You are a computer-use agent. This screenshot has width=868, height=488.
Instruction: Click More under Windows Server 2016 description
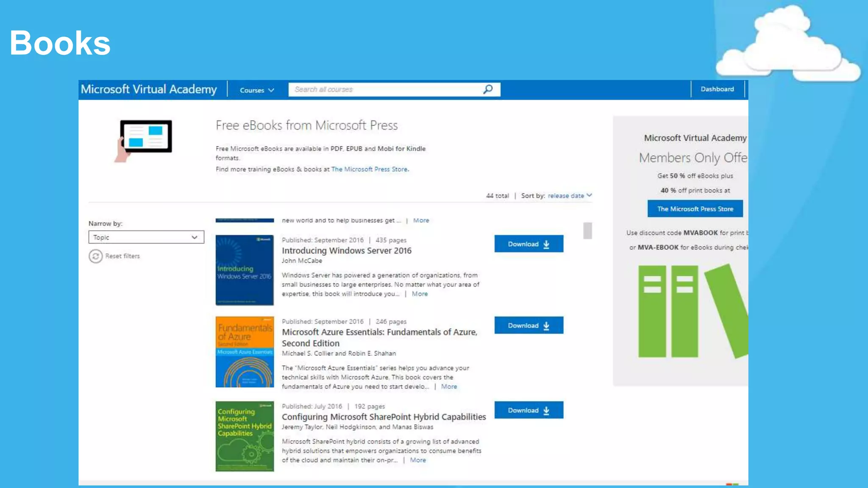pos(420,294)
